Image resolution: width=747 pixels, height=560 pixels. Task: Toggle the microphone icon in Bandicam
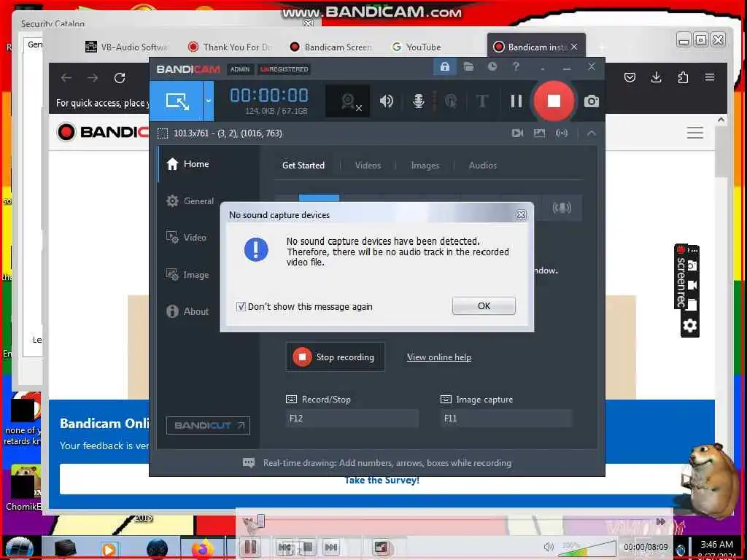point(418,101)
